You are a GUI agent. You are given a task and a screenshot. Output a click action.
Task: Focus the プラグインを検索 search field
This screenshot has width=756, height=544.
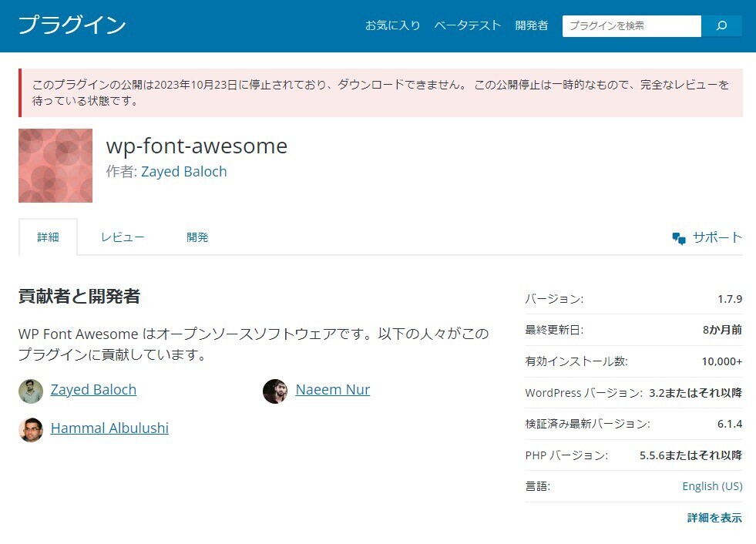632,25
